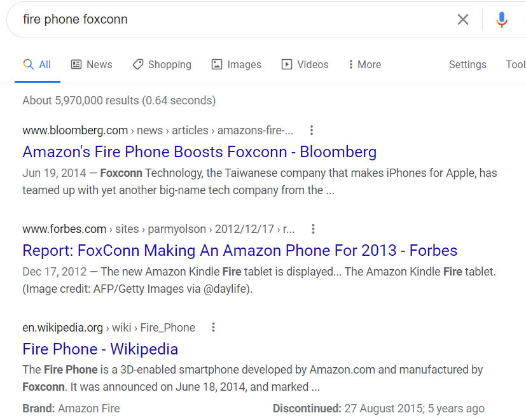The width and height of the screenshot is (526, 420).
Task: Switch to the Images tab
Action: pyautogui.click(x=236, y=64)
